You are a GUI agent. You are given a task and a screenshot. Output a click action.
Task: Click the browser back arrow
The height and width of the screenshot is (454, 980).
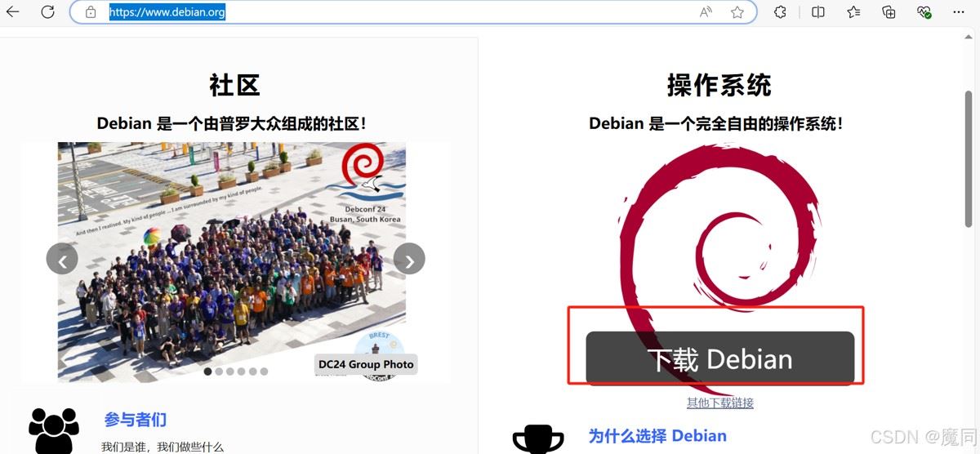click(x=12, y=12)
